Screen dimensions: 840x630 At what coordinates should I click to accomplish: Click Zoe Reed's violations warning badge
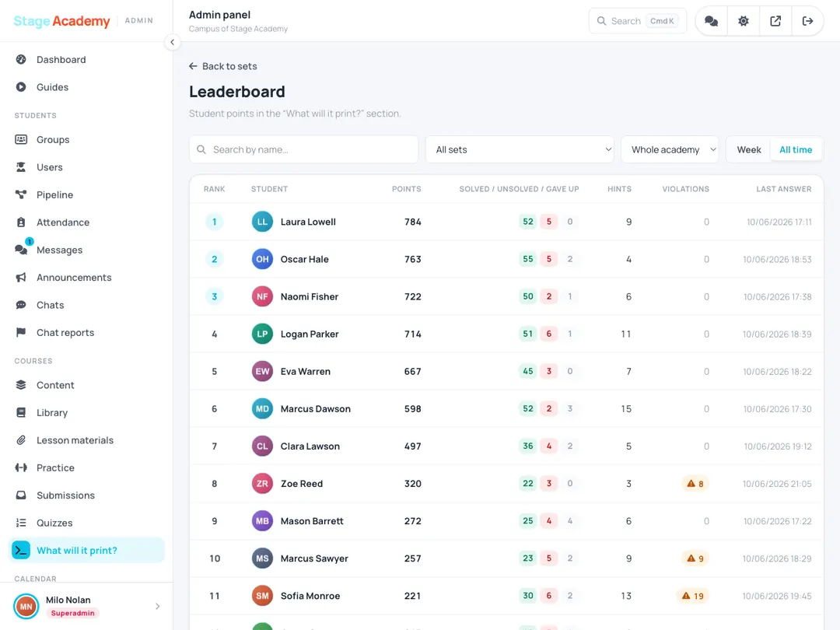(695, 484)
